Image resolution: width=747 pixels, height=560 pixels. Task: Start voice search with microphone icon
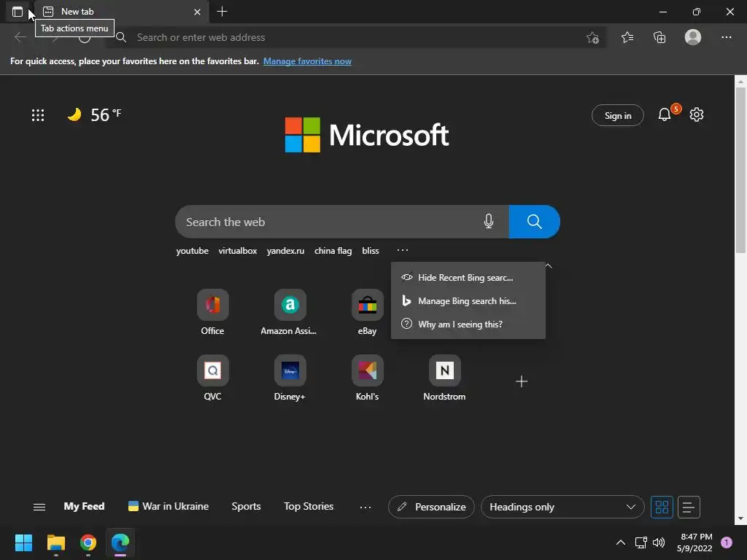pos(489,222)
